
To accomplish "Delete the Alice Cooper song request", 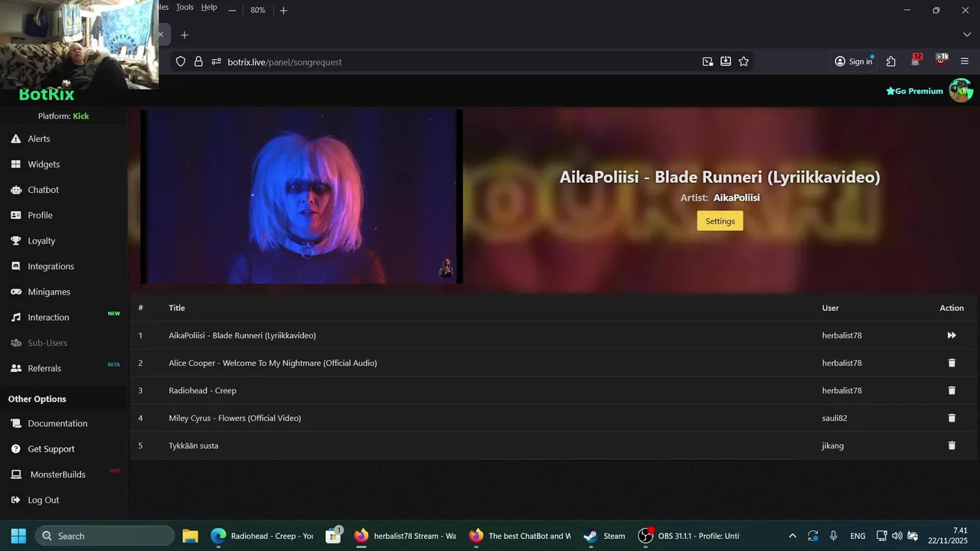I will [x=952, y=363].
